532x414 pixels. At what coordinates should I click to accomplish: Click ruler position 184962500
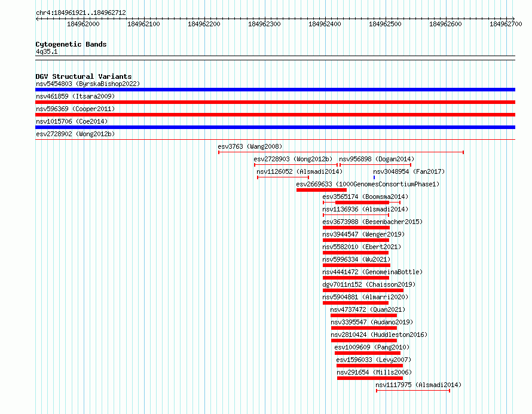point(385,24)
